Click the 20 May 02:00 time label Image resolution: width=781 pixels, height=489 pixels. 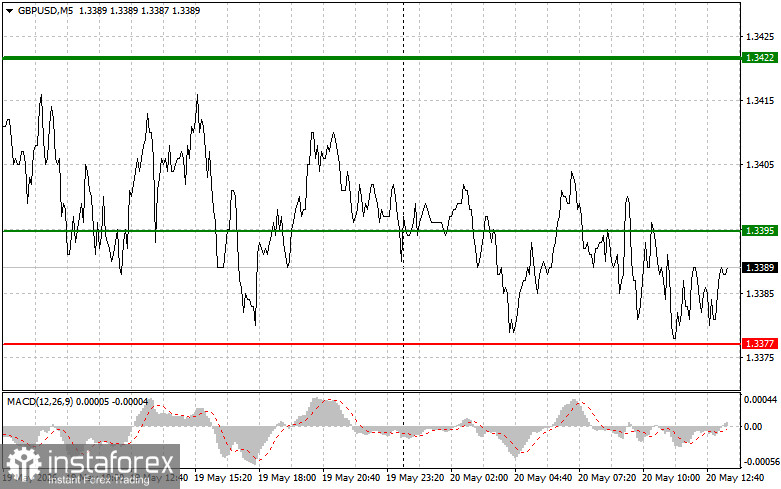coord(479,478)
